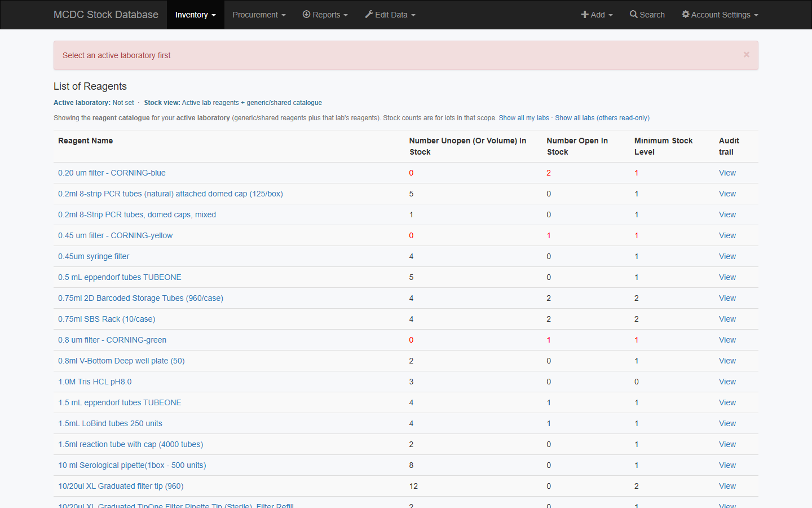Open 0.2ml 8-Strip PCR tubes, domed caps, mixed

tap(137, 214)
